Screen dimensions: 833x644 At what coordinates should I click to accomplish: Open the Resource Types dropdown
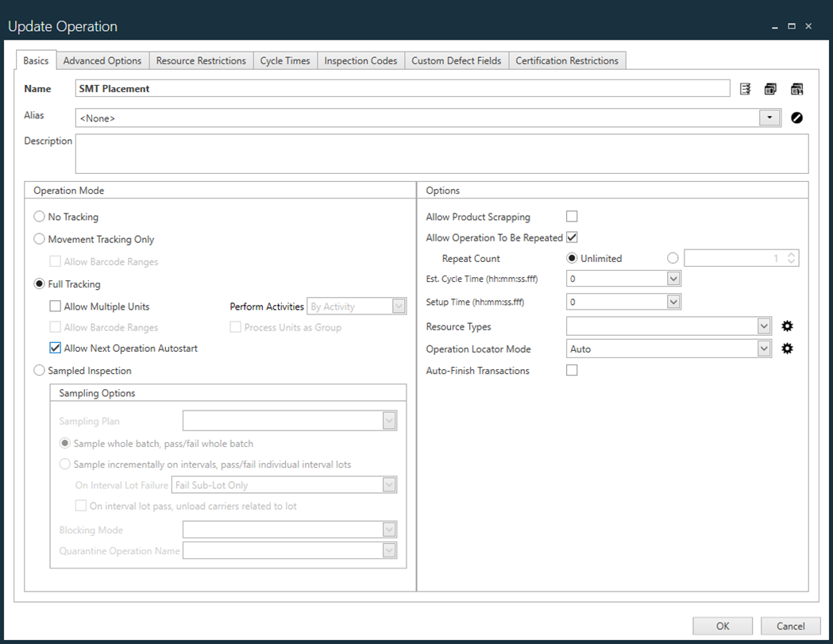[763, 326]
